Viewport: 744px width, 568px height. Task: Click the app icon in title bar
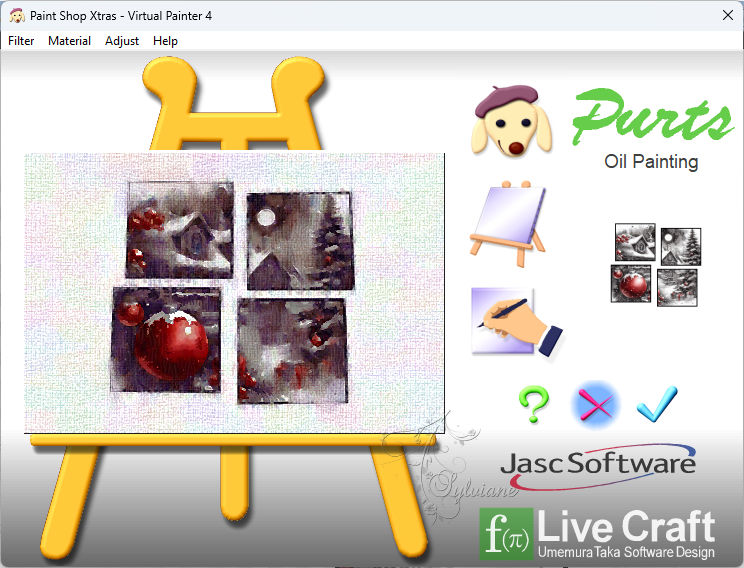(x=17, y=16)
